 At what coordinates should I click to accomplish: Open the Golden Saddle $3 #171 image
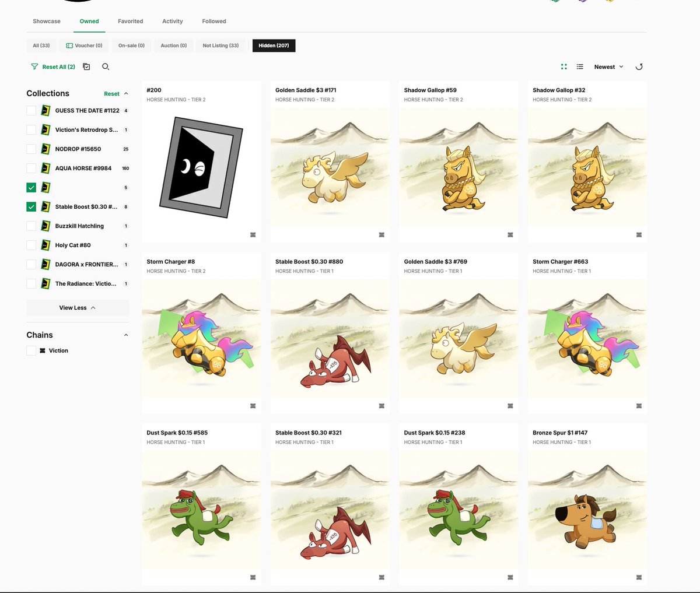(x=330, y=167)
